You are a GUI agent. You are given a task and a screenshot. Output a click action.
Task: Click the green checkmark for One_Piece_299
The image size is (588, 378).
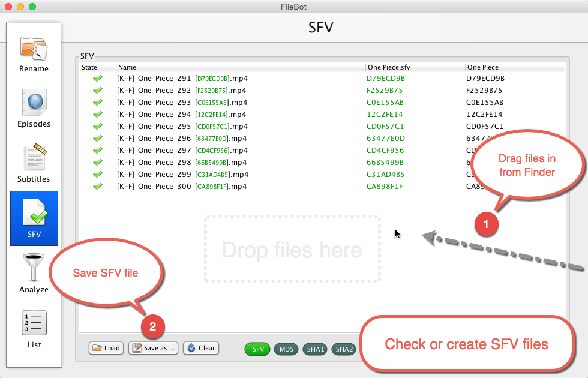pos(98,175)
